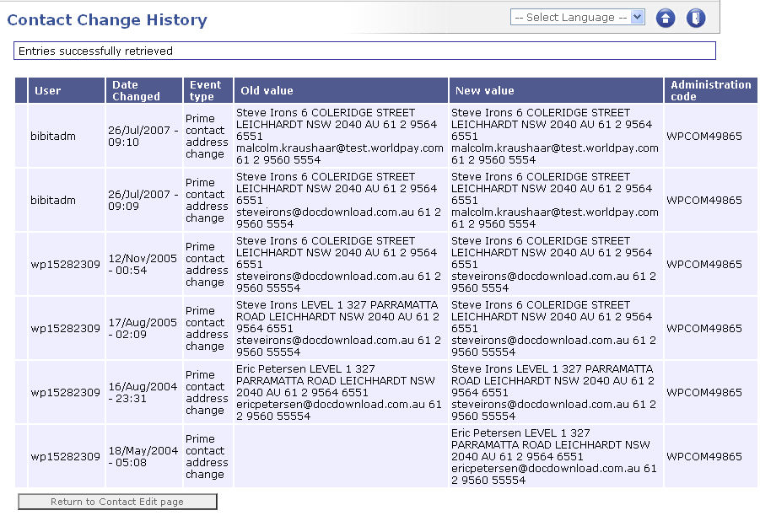Click the event type in the 18/May/2004 row
This screenshot has width=760, height=532.
click(207, 456)
